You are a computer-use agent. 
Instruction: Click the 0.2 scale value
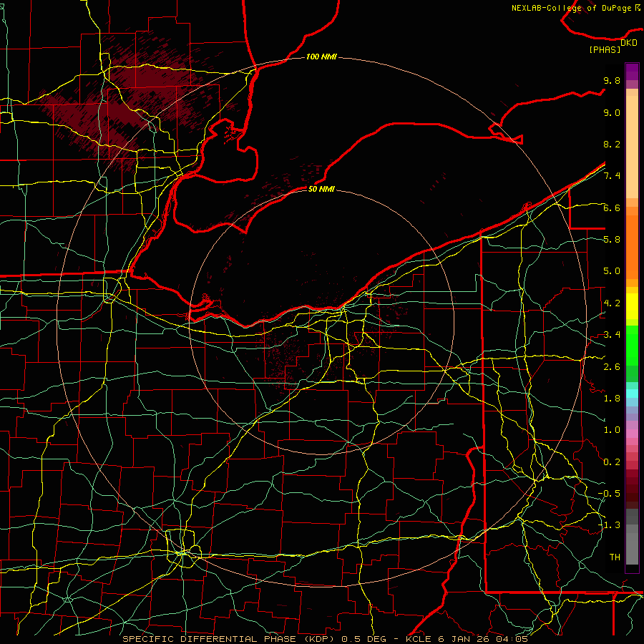point(612,462)
